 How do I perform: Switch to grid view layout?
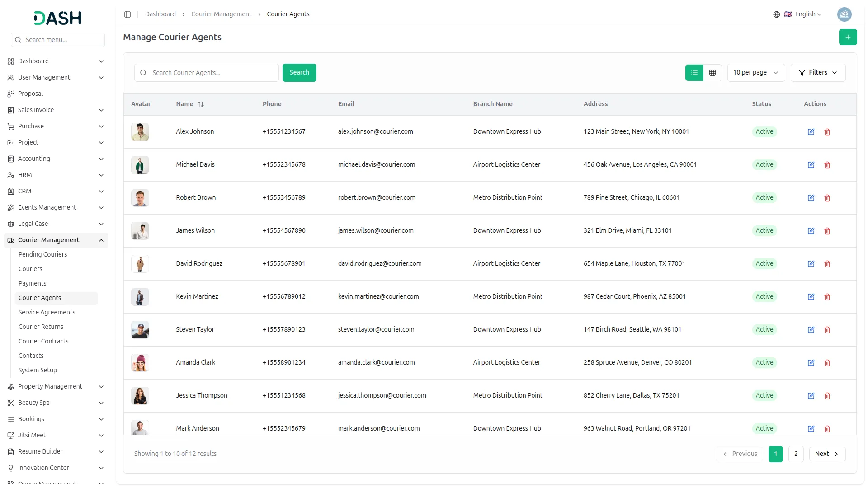712,73
